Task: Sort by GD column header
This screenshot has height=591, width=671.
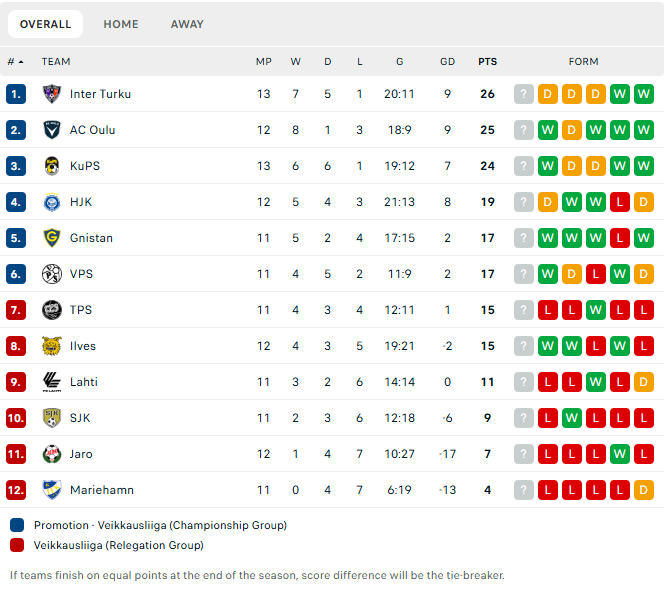Action: point(447,62)
